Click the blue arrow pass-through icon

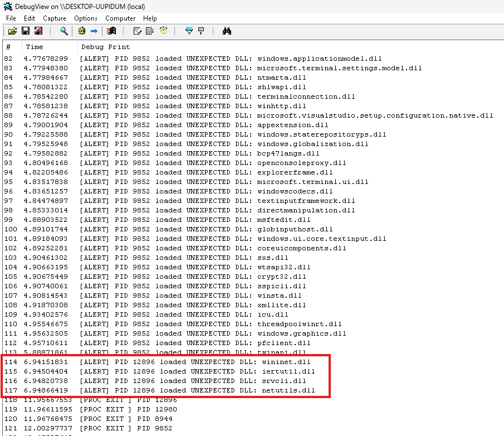coord(94,31)
